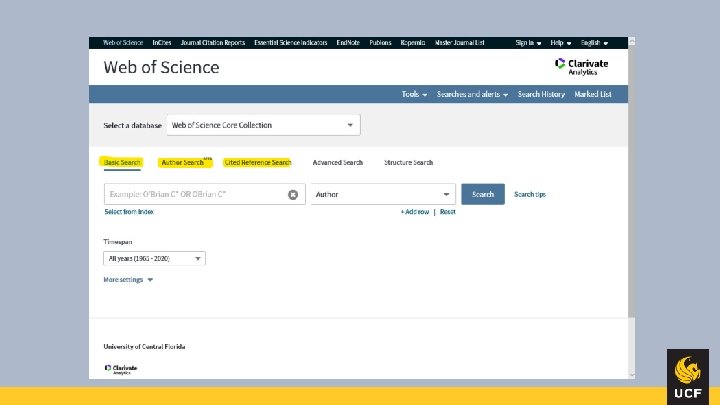The image size is (720, 405).
Task: Open Journal Citation Reports link
Action: (x=213, y=43)
